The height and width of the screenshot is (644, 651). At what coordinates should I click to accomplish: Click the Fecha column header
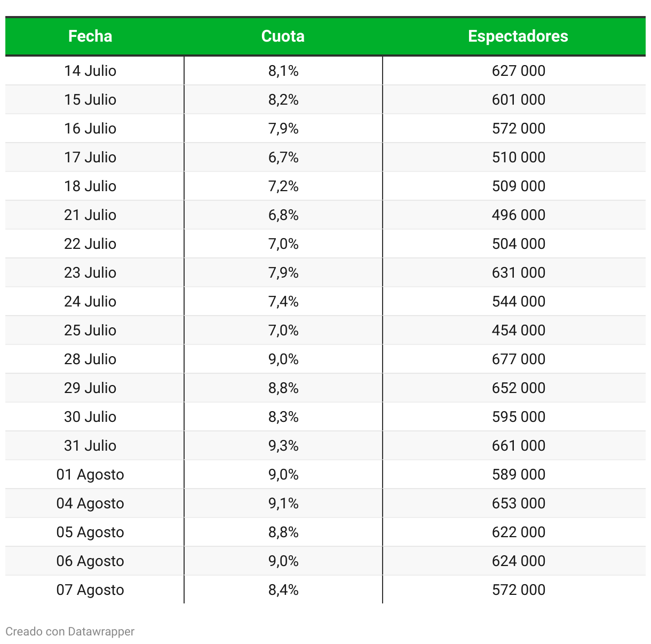[90, 36]
